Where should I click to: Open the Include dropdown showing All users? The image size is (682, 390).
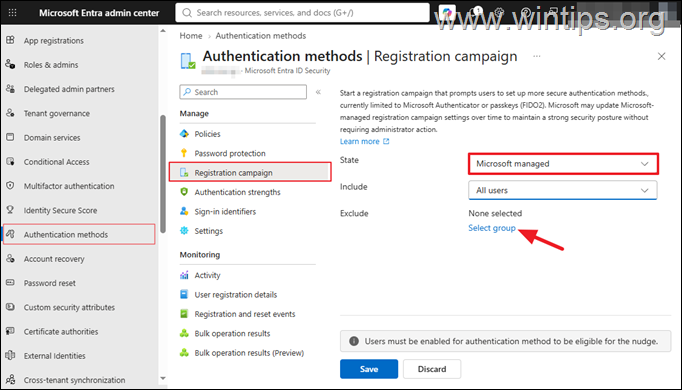pyautogui.click(x=563, y=190)
